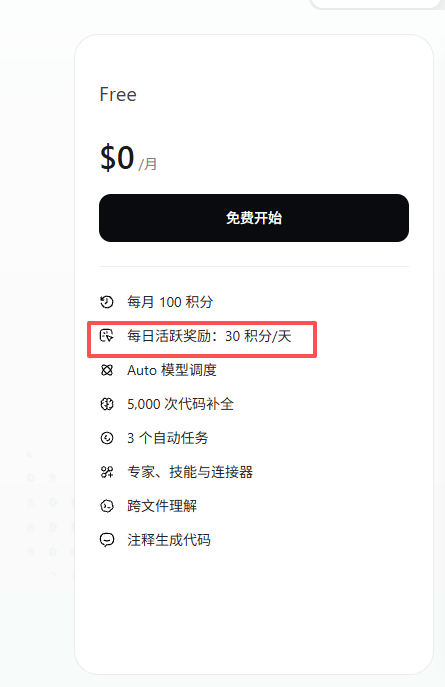Viewport: 445px width, 687px height.
Task: Select the 每日活跃奖励:30 积分/天 text
Action: point(209,336)
